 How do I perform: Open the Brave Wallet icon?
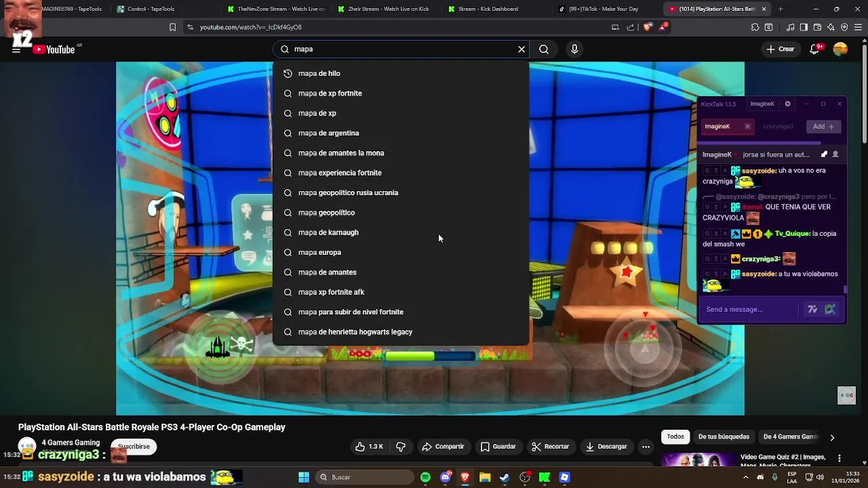point(817,27)
